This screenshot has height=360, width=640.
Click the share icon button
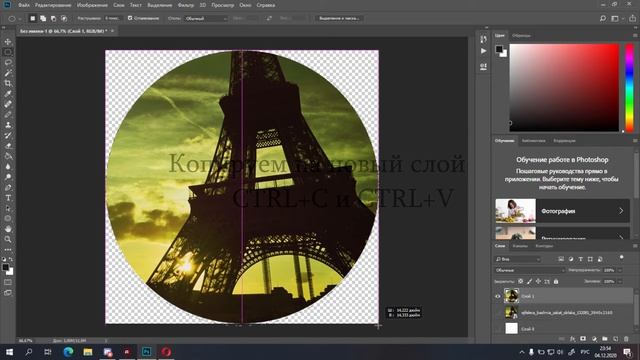point(632,18)
